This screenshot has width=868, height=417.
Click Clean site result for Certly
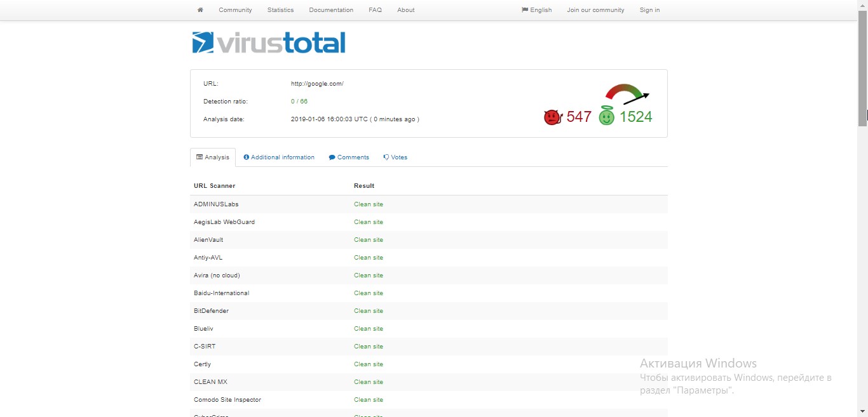(369, 364)
